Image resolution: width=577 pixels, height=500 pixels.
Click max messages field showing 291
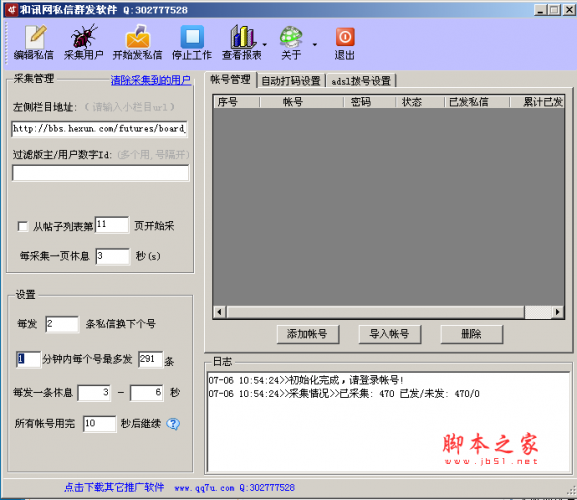coord(151,359)
